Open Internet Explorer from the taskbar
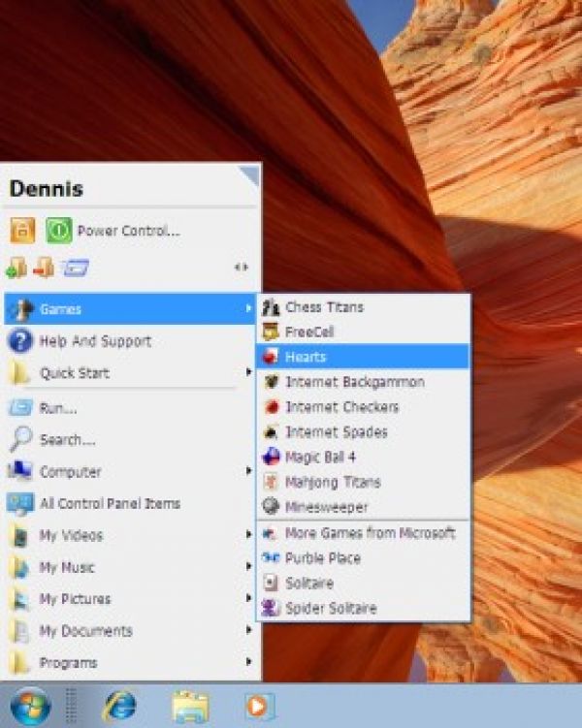The image size is (582, 728). coord(120,707)
